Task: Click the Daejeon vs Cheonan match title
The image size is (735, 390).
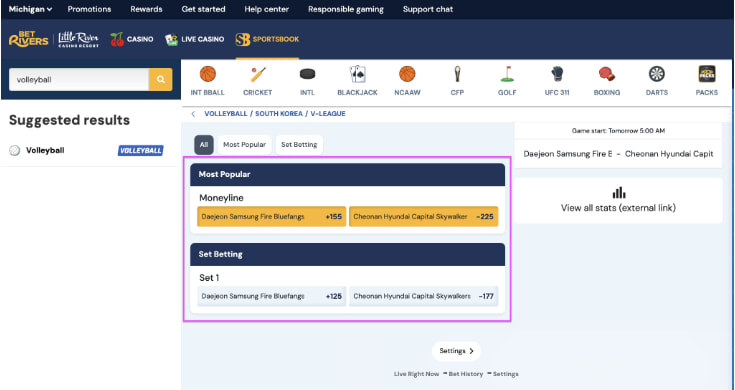Action: [x=618, y=154]
